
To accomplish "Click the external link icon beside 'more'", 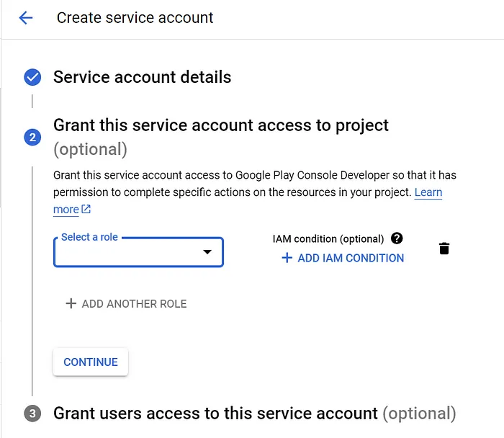I will [x=86, y=210].
